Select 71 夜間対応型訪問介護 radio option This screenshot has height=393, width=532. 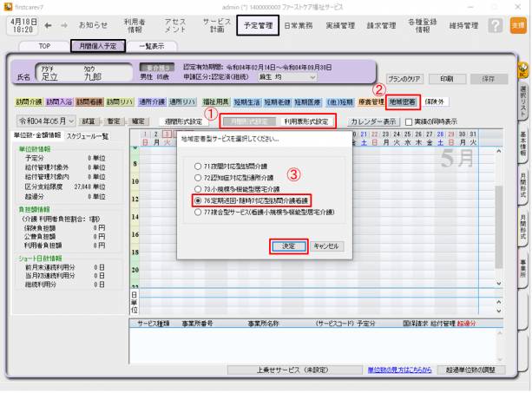[199, 164]
